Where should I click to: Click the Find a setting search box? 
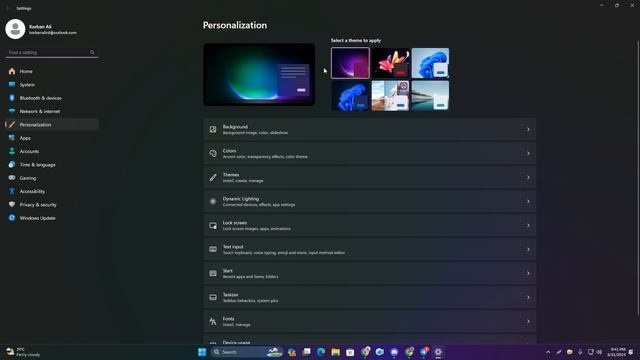51,53
